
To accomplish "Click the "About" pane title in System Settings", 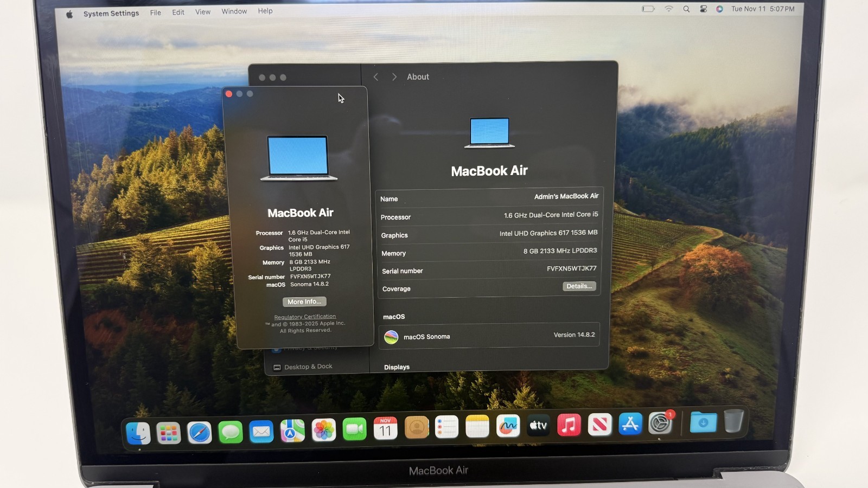I will coord(418,77).
